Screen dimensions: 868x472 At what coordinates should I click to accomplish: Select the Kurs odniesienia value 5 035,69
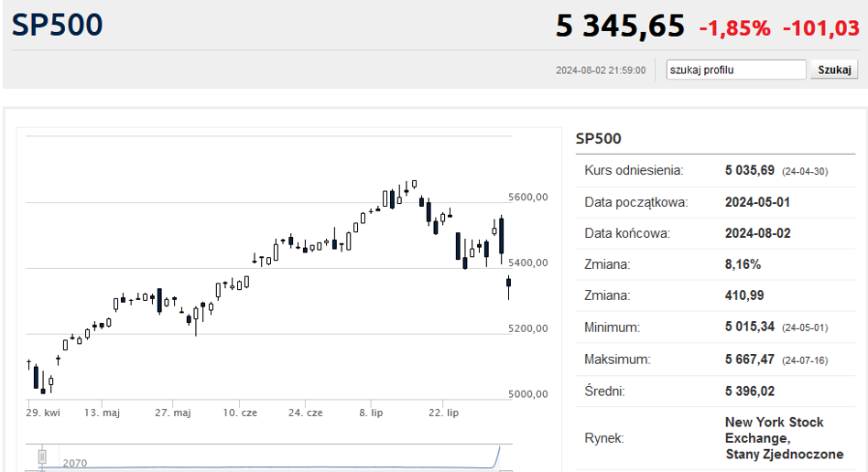tap(750, 171)
